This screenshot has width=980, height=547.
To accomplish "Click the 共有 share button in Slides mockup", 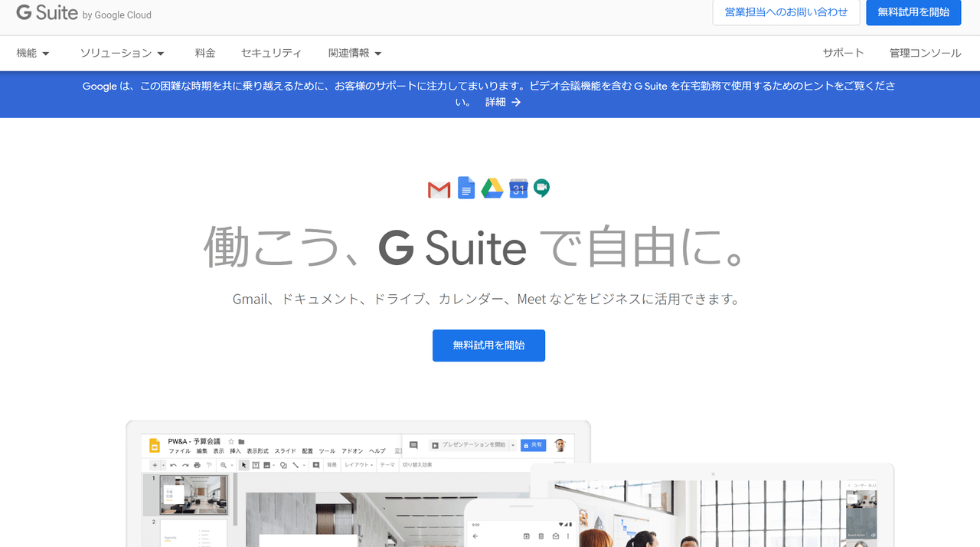I will [533, 445].
